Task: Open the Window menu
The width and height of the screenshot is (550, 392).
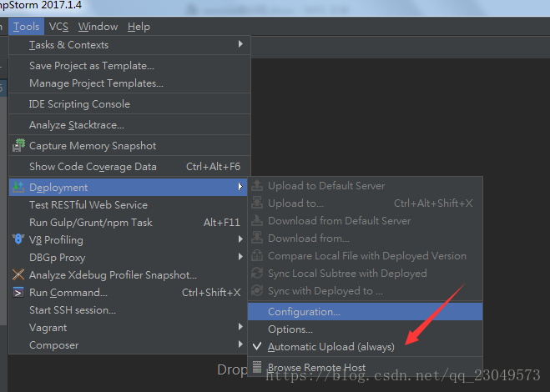Action: pyautogui.click(x=98, y=27)
